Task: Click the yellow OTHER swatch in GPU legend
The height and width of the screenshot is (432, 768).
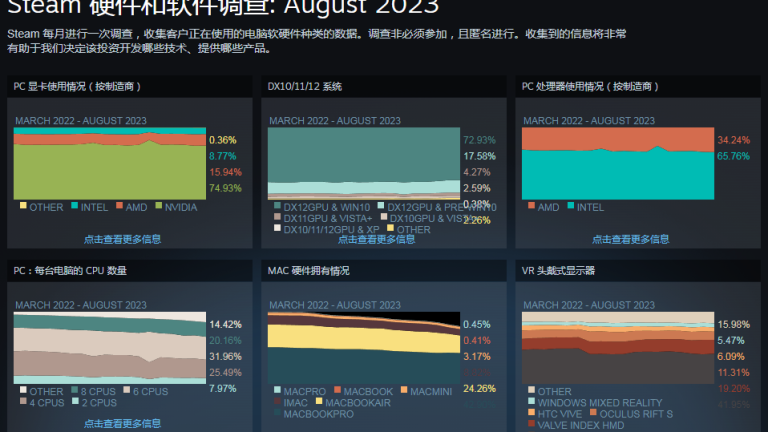Action: click(23, 205)
